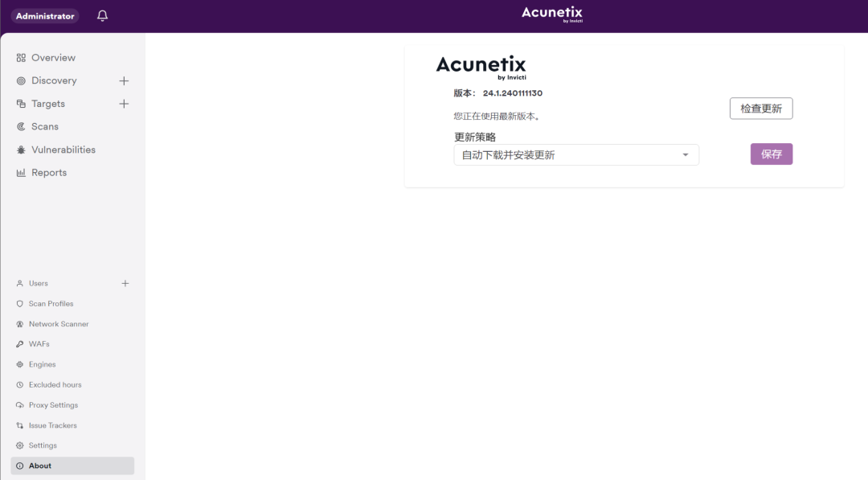Click the About info icon
868x480 pixels.
[20, 466]
